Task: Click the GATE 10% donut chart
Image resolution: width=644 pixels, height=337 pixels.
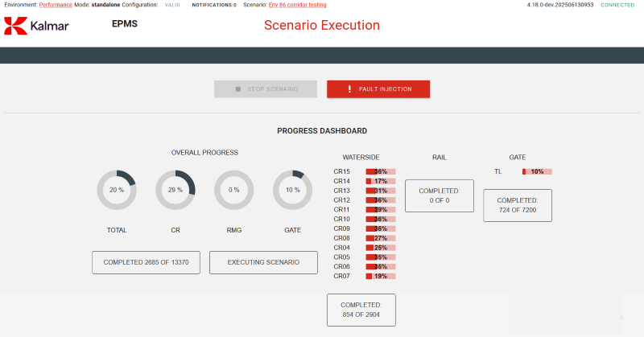Action: pos(293,190)
